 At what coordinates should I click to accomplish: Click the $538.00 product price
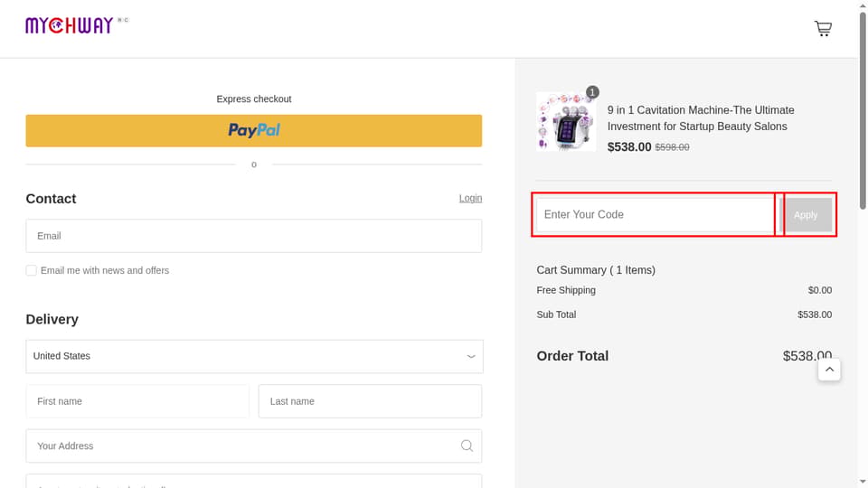(629, 147)
